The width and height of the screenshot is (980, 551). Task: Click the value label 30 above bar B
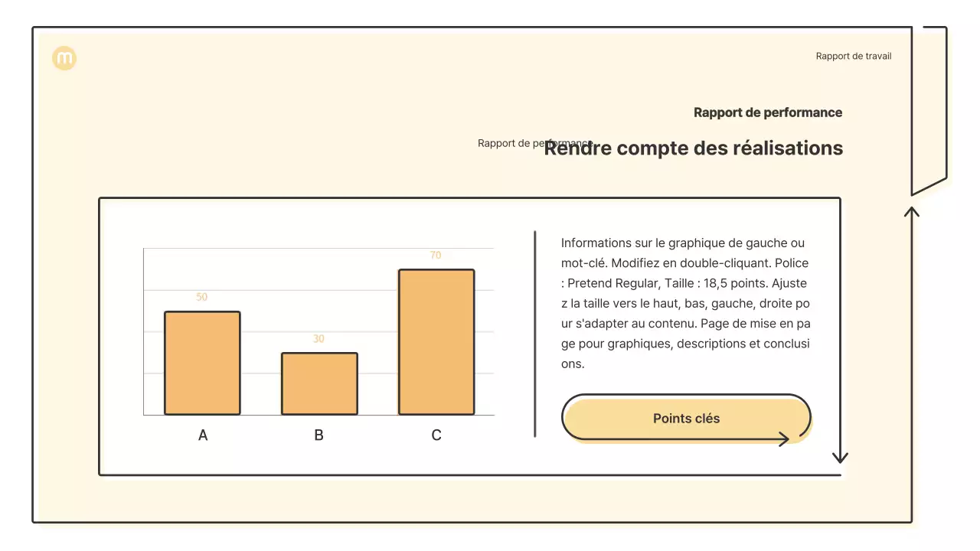coord(318,338)
